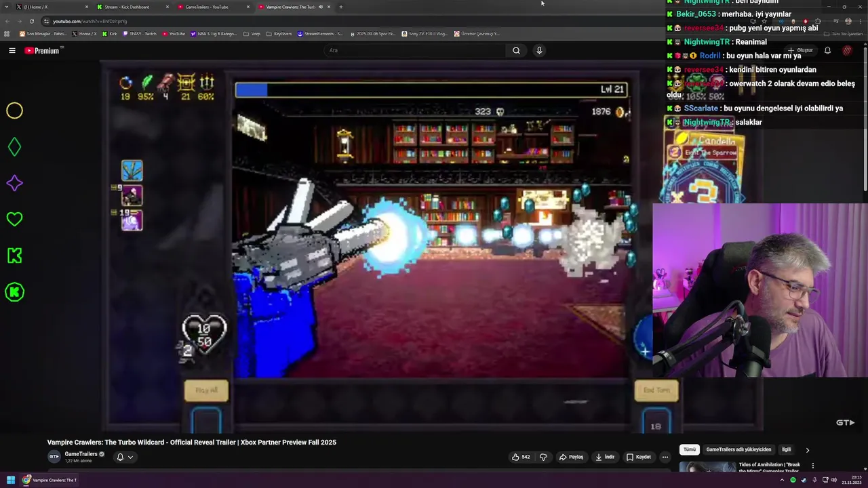Like the video with 542 likes
868x488 pixels.
(521, 457)
